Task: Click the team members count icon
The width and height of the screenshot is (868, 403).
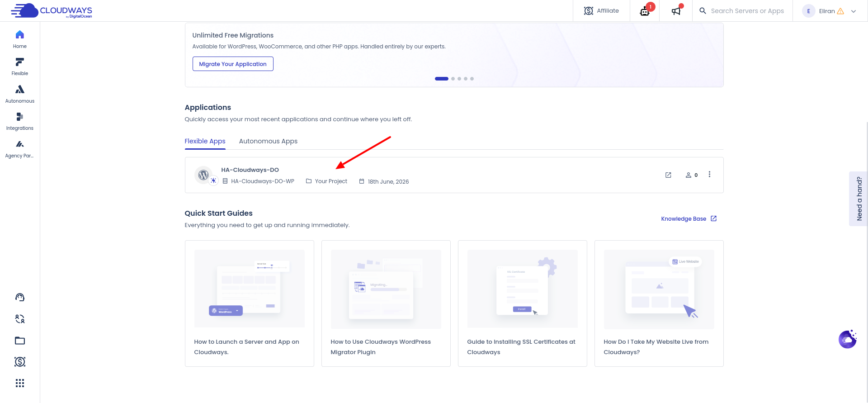Action: pyautogui.click(x=692, y=175)
